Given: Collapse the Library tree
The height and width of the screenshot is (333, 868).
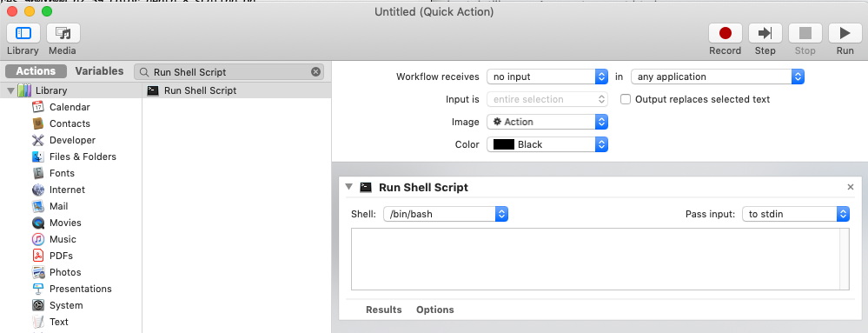Looking at the screenshot, I should [x=11, y=90].
